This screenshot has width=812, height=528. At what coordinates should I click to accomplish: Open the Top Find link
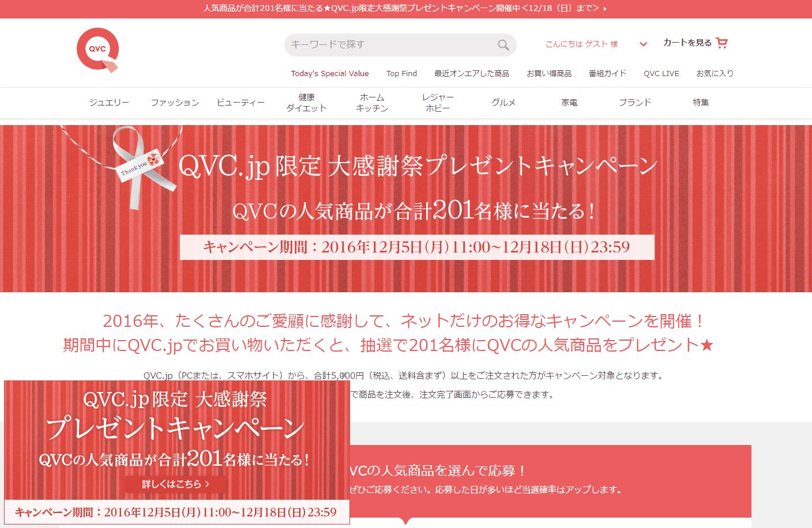(401, 73)
